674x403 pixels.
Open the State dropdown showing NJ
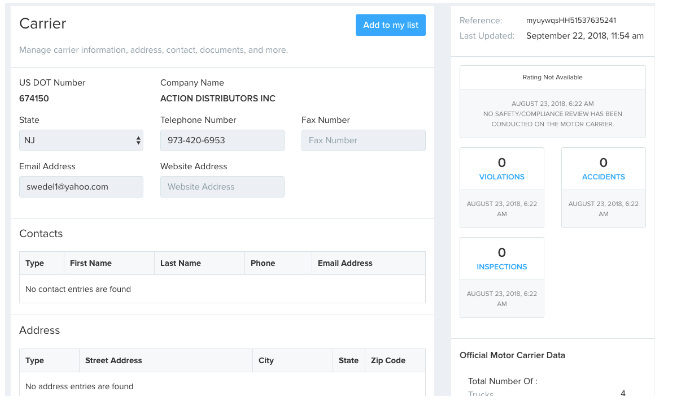tap(81, 141)
